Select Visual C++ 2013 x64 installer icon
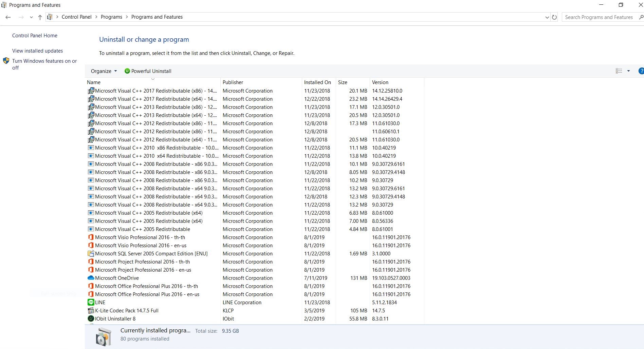This screenshot has height=349, width=644. click(91, 115)
